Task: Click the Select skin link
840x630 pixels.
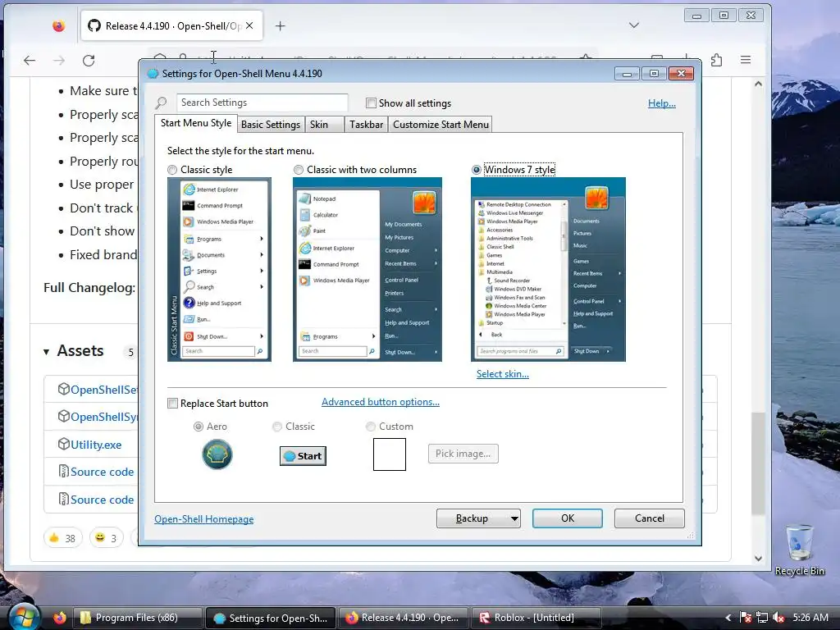Action: tap(503, 374)
